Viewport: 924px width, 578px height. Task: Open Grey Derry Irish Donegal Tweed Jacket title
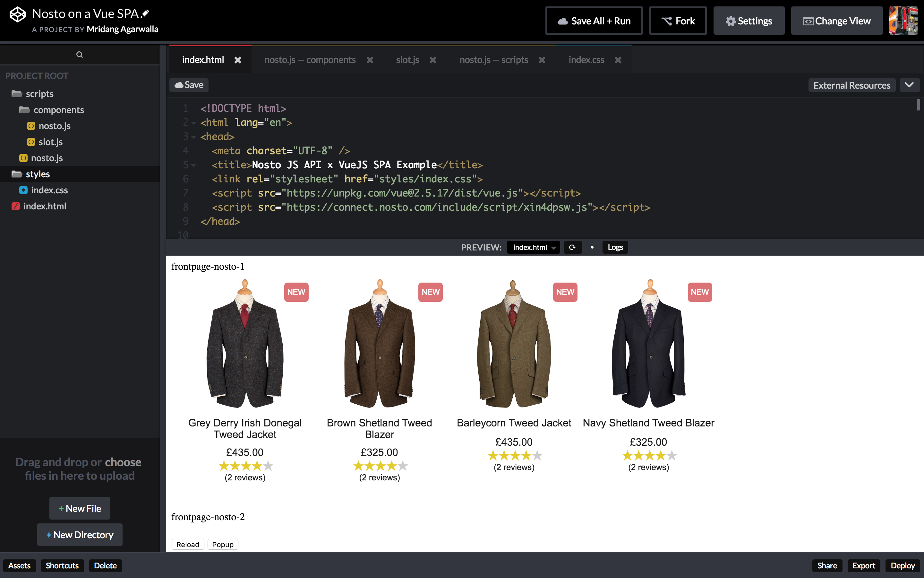(245, 429)
